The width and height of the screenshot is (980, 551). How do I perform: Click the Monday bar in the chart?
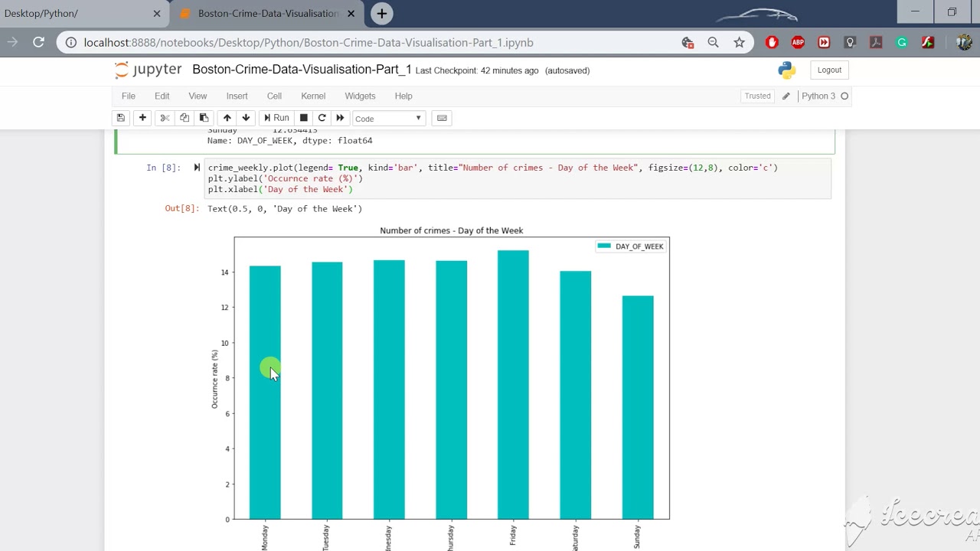coord(265,393)
